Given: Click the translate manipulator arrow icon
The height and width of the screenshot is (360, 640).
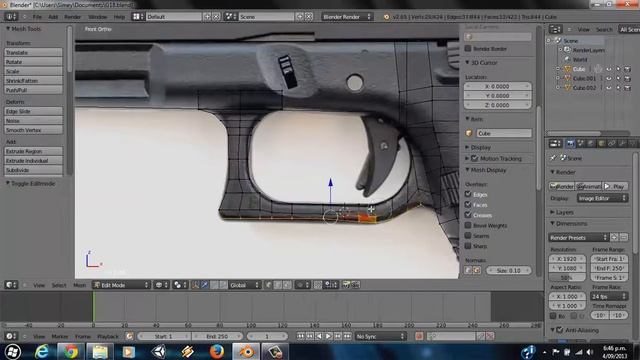Looking at the screenshot, I should pos(204,285).
